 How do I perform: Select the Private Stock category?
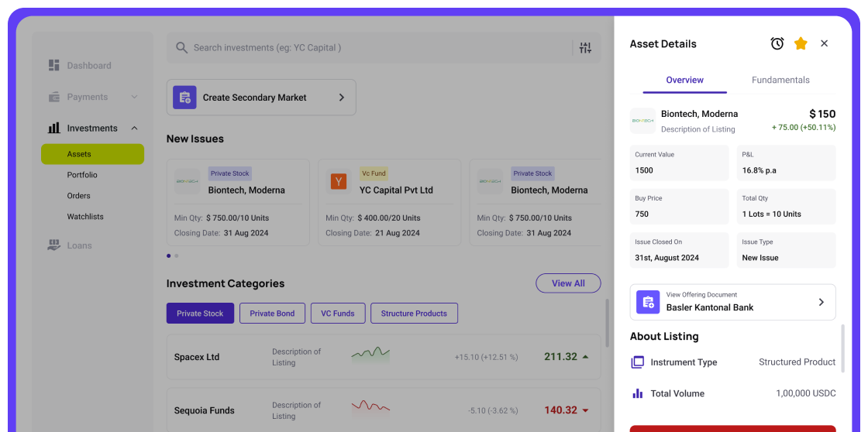click(201, 313)
